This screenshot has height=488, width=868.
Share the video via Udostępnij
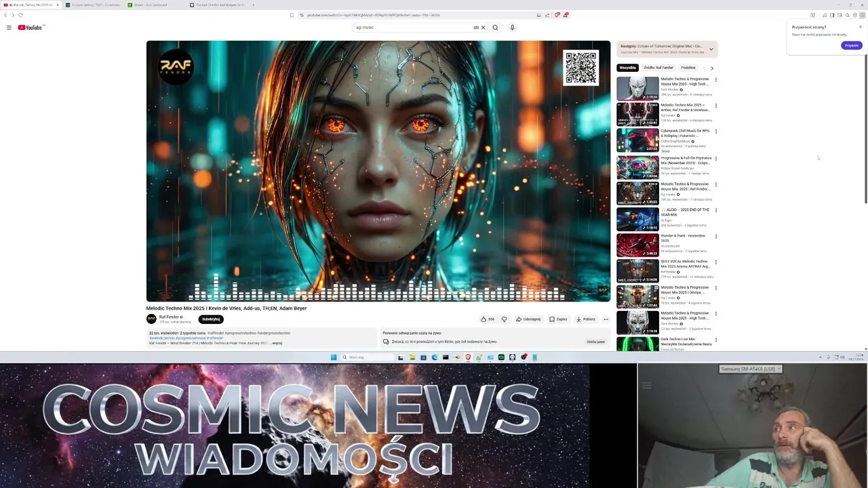click(528, 319)
